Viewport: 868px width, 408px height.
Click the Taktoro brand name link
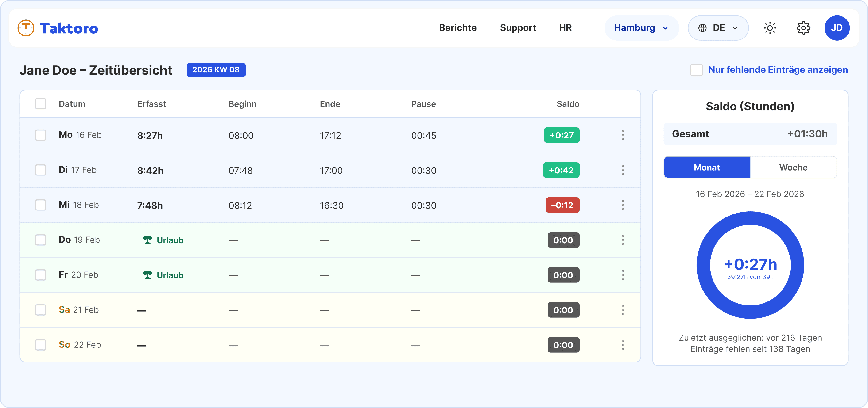[x=69, y=28]
